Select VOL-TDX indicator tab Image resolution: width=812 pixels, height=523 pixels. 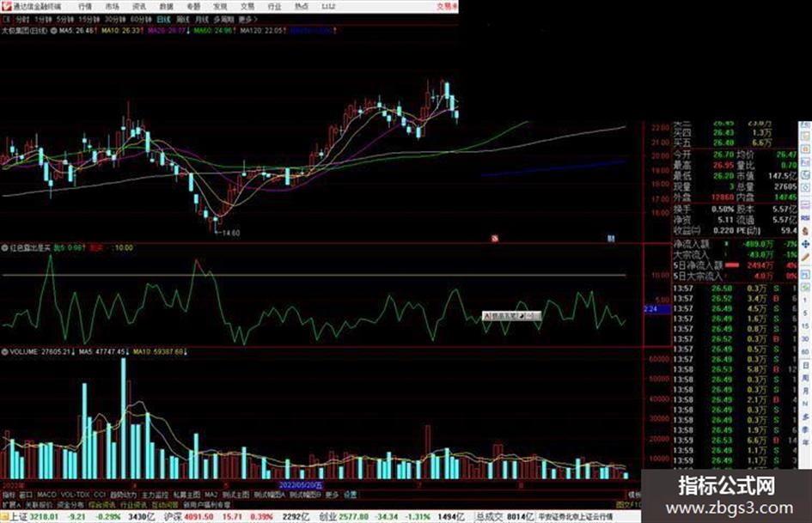(75, 495)
